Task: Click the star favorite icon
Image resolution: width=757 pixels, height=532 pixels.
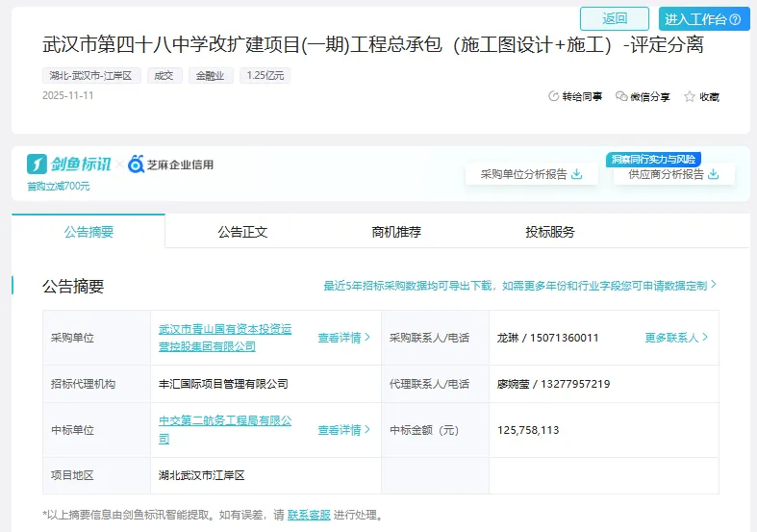Action: [x=690, y=97]
